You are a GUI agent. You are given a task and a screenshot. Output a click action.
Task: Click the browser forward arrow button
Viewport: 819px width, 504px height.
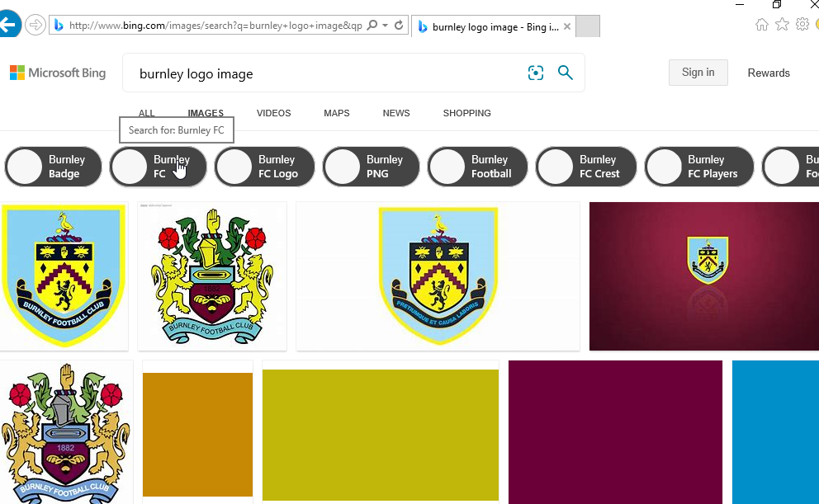(35, 25)
